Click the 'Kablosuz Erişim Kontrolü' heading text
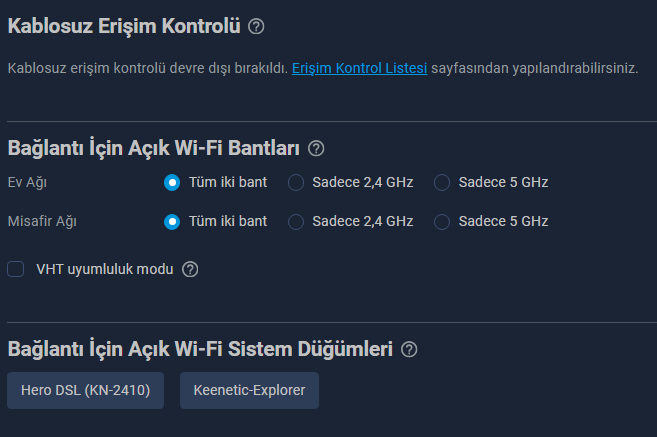 [x=124, y=27]
